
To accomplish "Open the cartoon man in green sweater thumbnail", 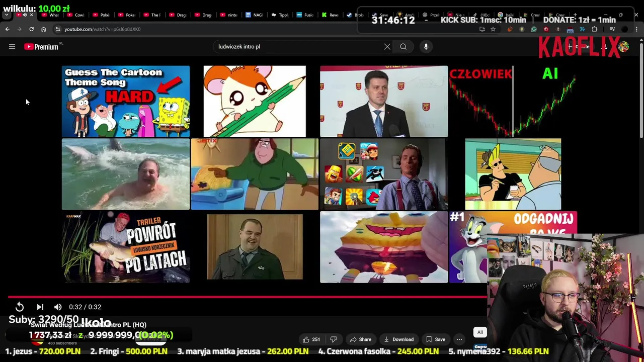I will (255, 174).
